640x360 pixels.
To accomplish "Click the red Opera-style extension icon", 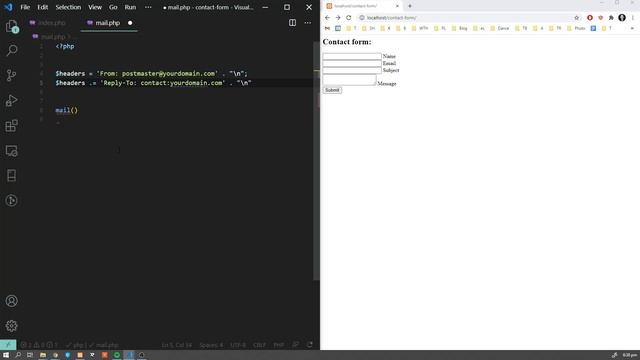I will [x=590, y=18].
